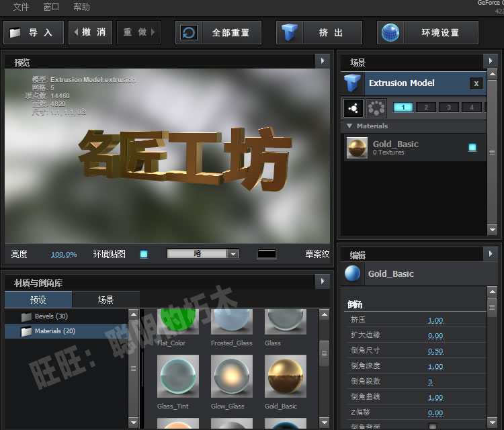Click the 草案纹 label in preview bar
This screenshot has width=504, height=430.
(317, 254)
